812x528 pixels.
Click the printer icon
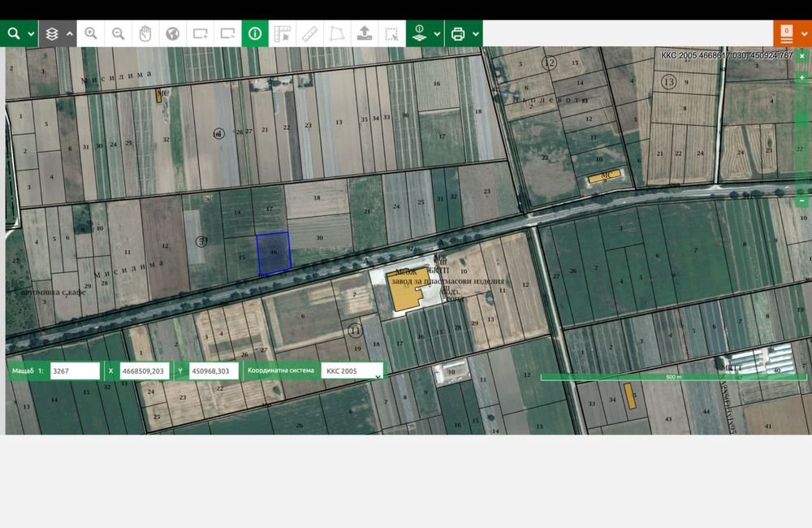(x=458, y=33)
